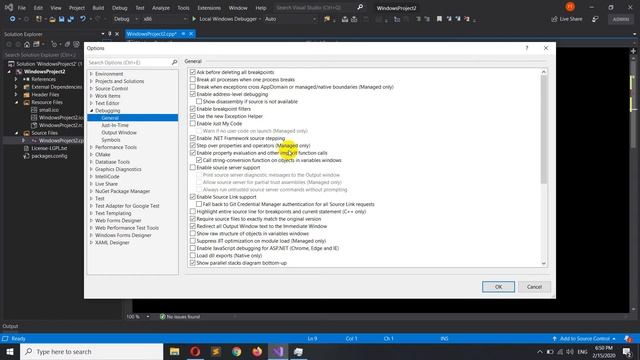Open the File menu

click(x=22, y=8)
